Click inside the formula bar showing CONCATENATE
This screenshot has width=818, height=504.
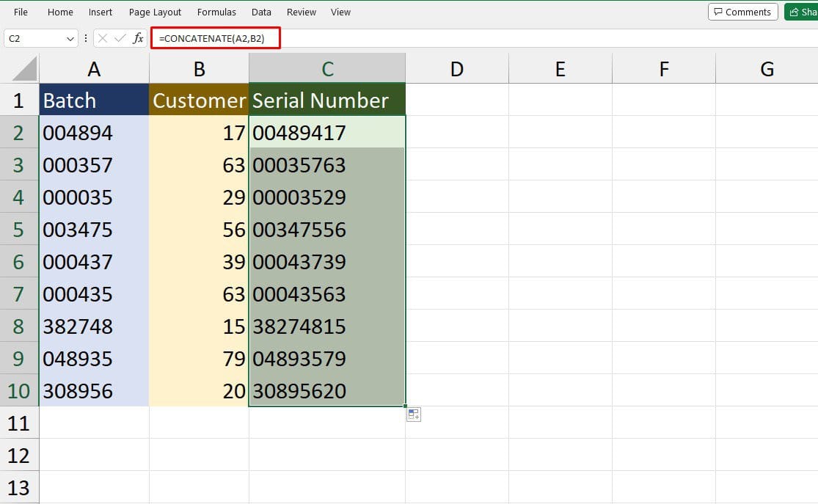point(215,38)
